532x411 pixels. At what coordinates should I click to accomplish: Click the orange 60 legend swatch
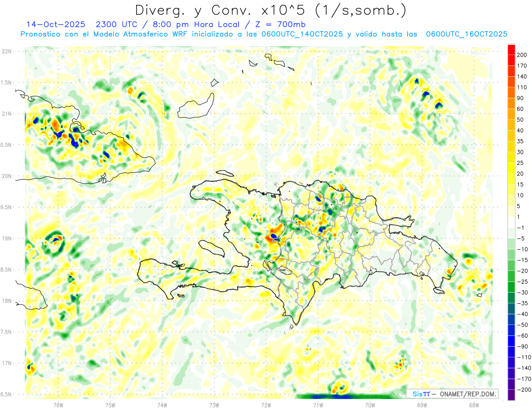click(511, 103)
